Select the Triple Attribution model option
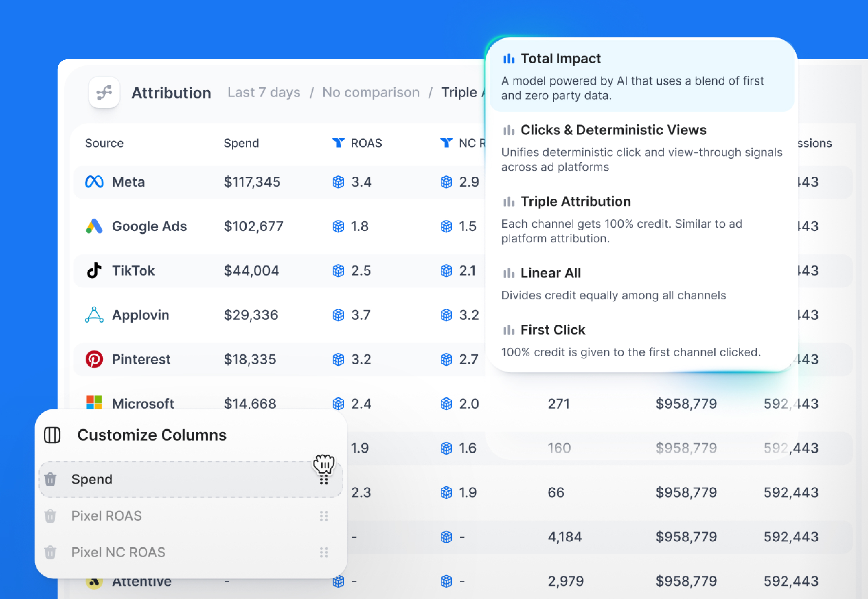The height and width of the screenshot is (599, 868). click(x=642, y=219)
